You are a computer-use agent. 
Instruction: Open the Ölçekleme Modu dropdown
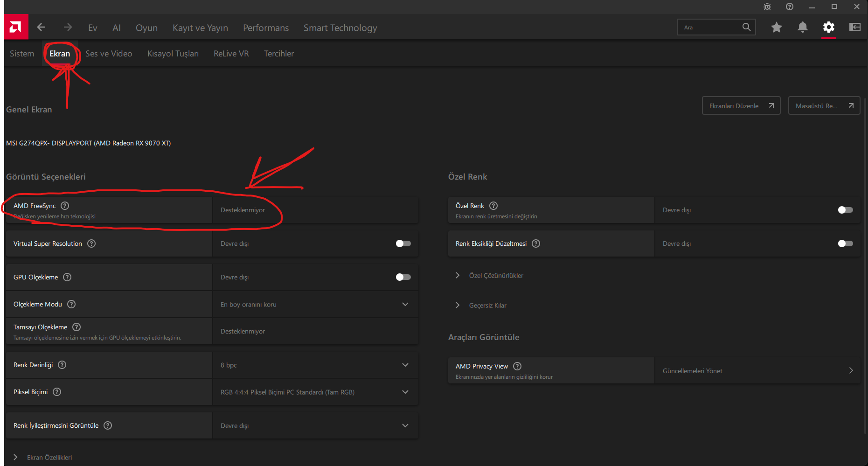click(315, 304)
